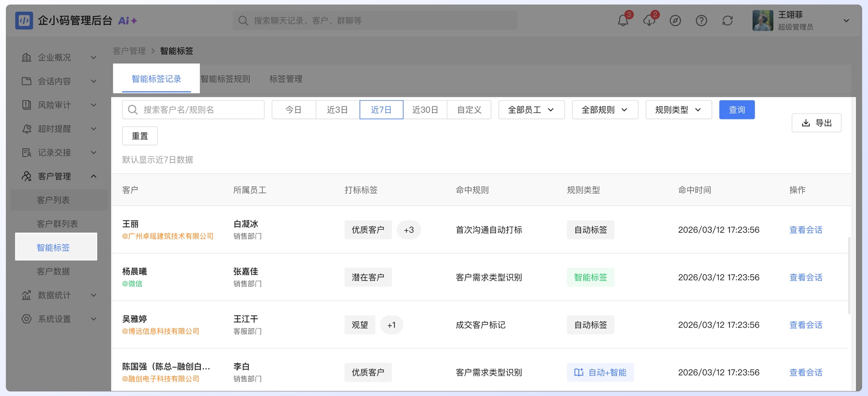Click the compass explore icon
The width and height of the screenshot is (868, 396).
[x=675, y=21]
